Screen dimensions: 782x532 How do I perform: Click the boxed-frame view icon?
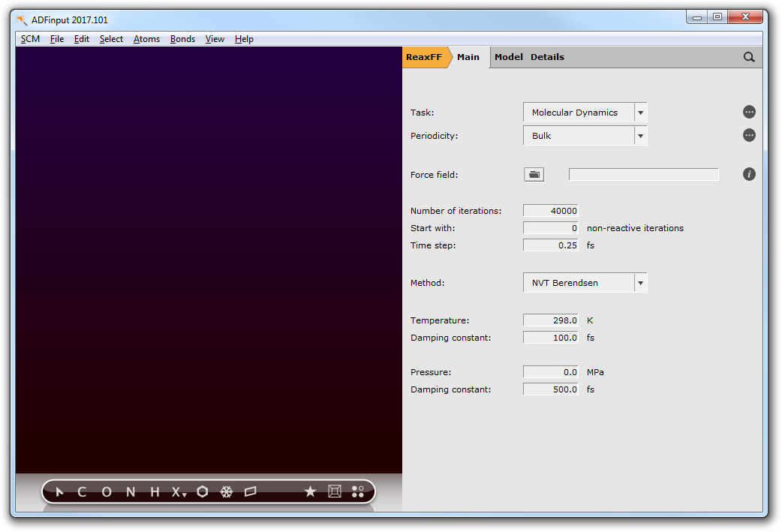point(335,492)
